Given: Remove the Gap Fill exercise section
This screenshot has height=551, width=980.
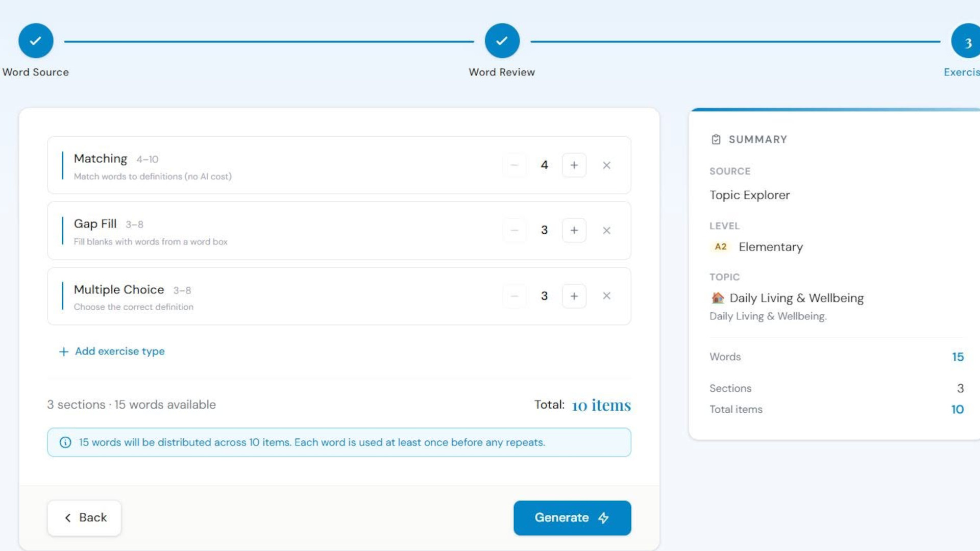Looking at the screenshot, I should click(606, 231).
